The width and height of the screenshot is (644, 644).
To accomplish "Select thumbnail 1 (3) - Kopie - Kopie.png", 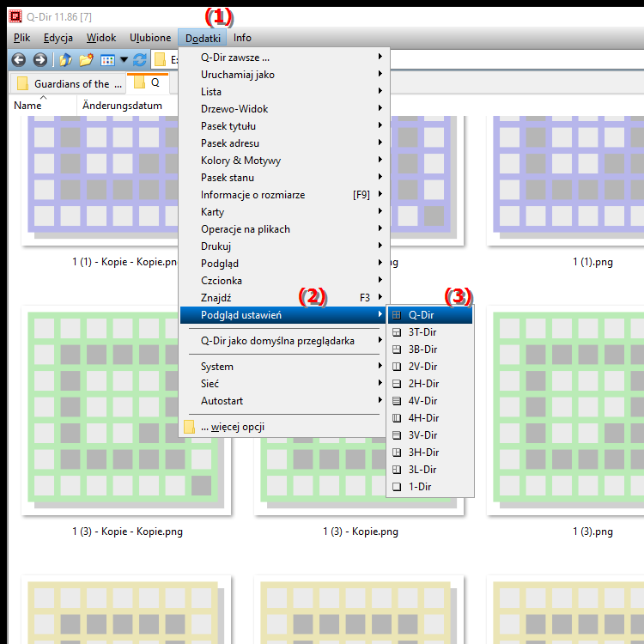I will tap(126, 410).
